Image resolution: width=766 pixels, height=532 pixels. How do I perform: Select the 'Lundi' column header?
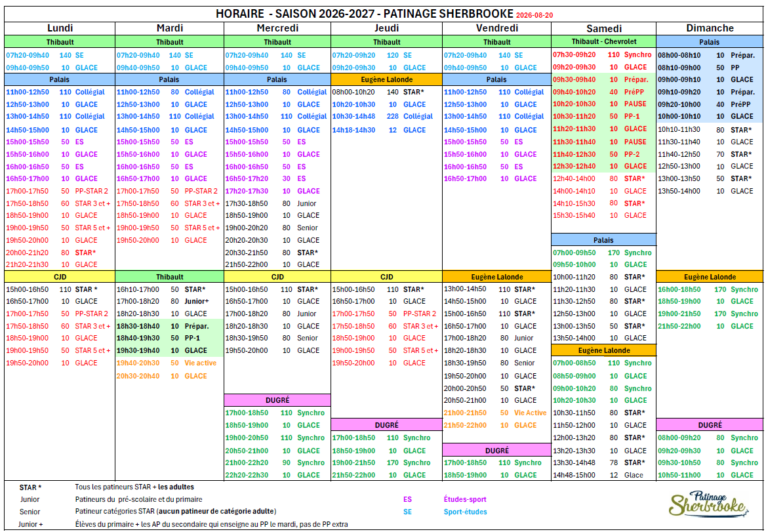click(x=60, y=28)
